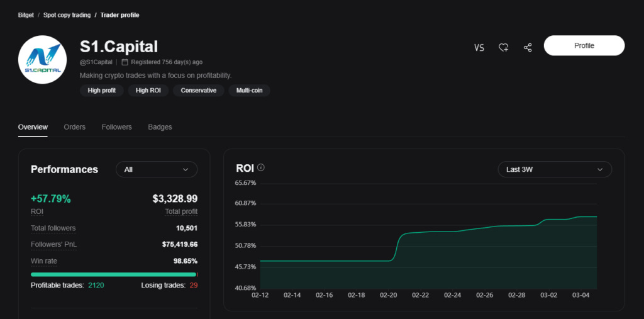Click the calendar icon beside Registered text
The image size is (644, 319).
tap(125, 62)
